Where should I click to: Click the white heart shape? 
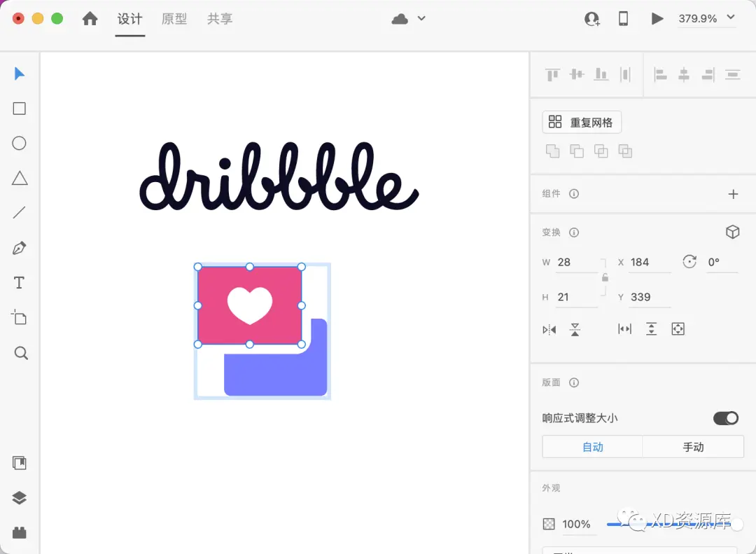pyautogui.click(x=250, y=305)
